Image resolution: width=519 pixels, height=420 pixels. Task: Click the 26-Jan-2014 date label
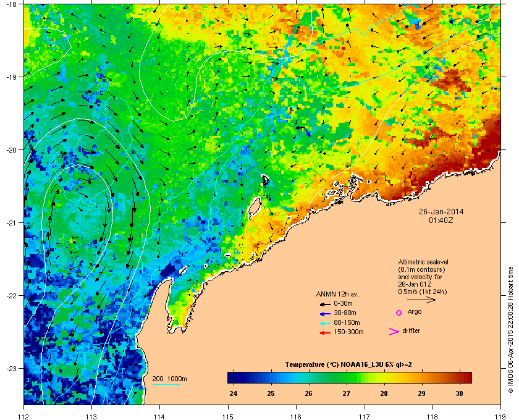pos(441,212)
